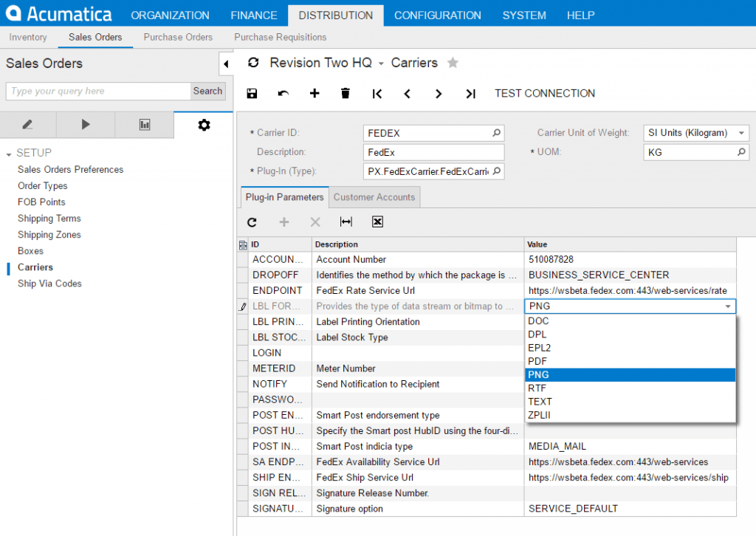The image size is (756, 536).
Task: Add a row to parameters grid
Action: [284, 221]
